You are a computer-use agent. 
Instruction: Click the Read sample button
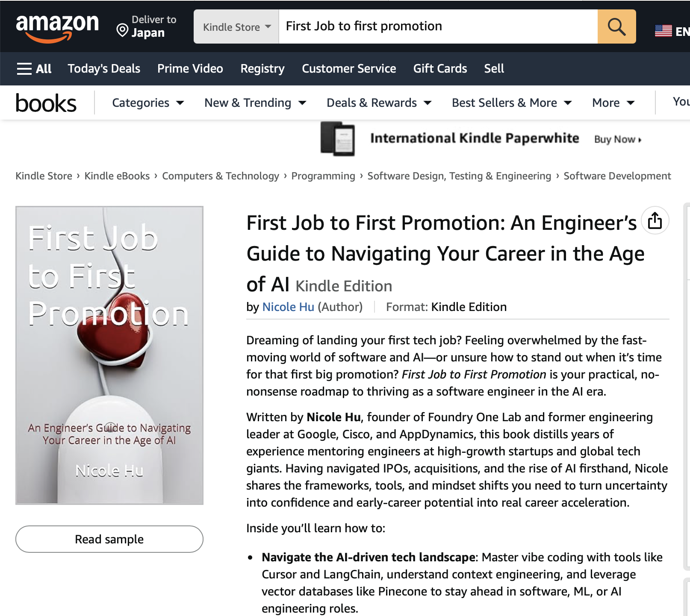tap(109, 539)
